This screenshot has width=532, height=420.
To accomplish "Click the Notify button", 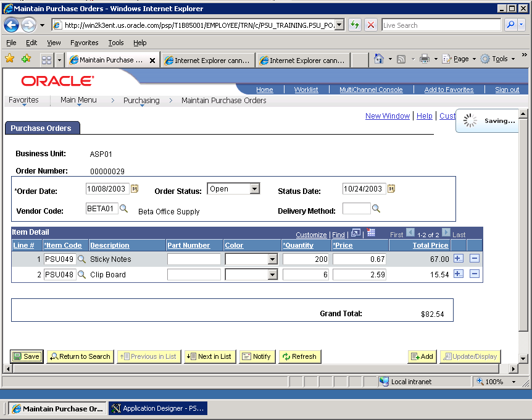I will tap(256, 356).
